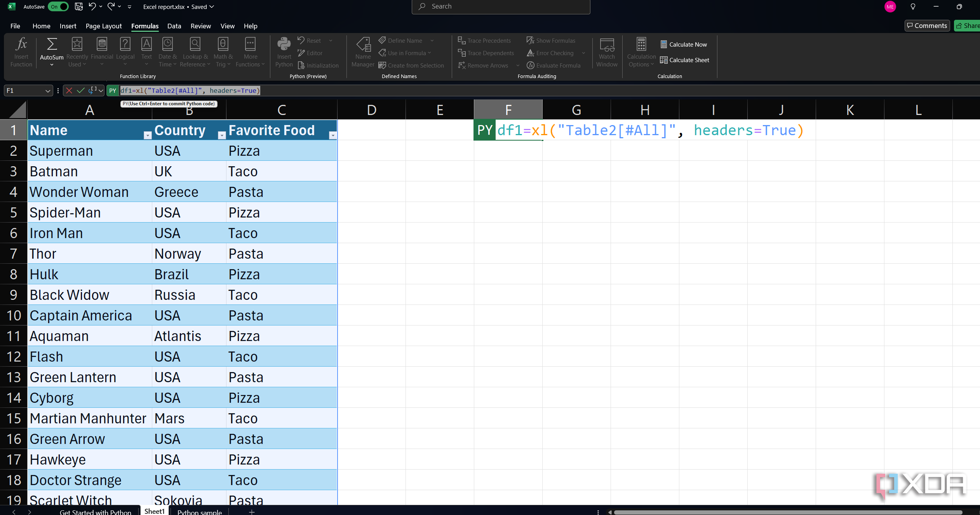
Task: Confirm the formula with the checkmark icon
Action: pos(81,90)
